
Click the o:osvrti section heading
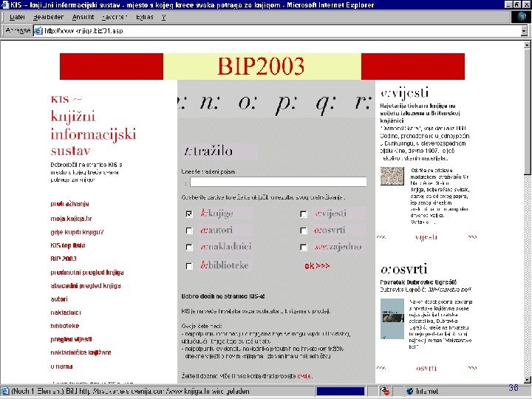point(403,269)
